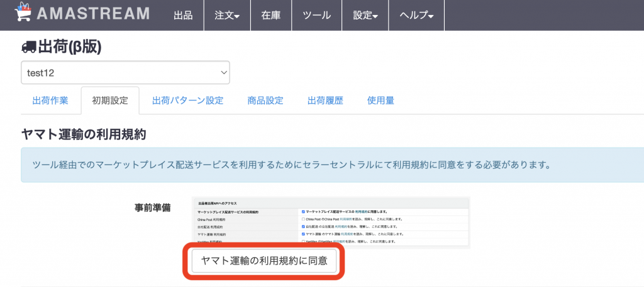Switch to the 使用量 tab
This screenshot has width=644, height=287.
coord(380,100)
